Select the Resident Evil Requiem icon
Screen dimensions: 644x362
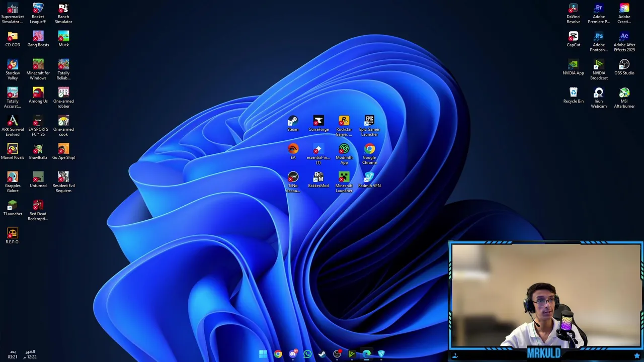click(x=63, y=183)
